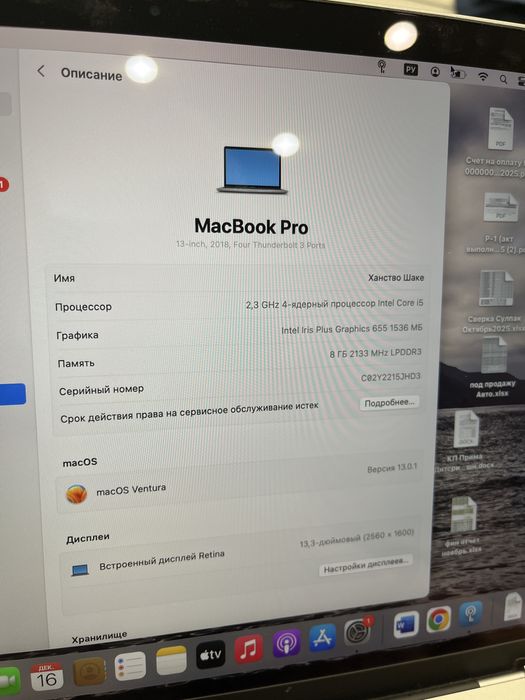Viewport: 525px width, 700px height.
Task: Click the Графика label
Action: [77, 335]
